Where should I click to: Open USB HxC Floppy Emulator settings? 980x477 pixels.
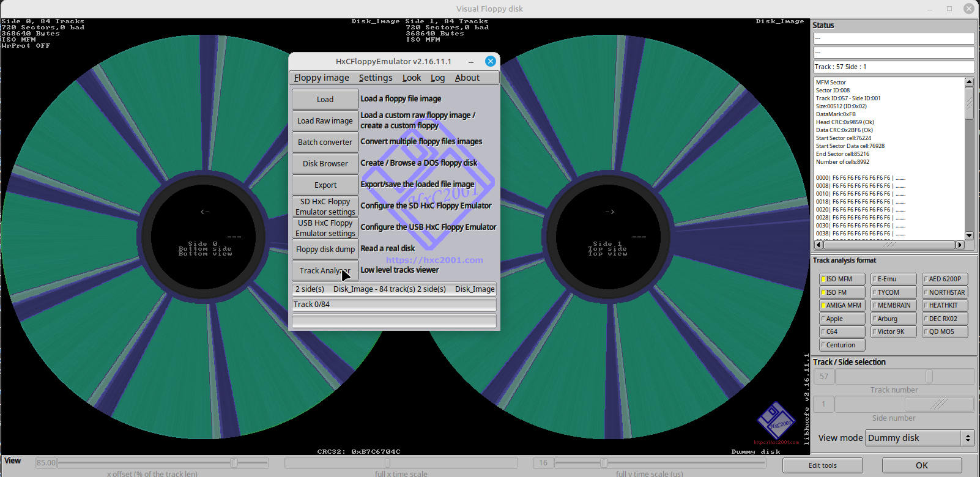325,227
